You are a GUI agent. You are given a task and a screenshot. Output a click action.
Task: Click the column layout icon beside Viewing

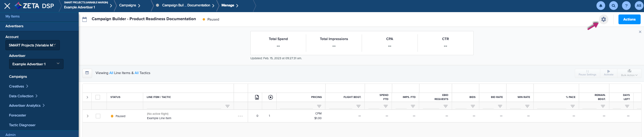[x=87, y=73]
